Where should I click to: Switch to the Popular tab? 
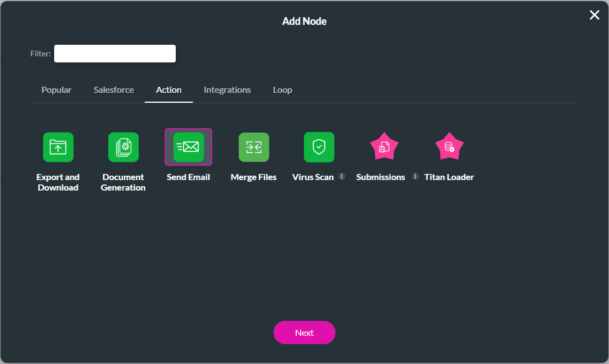(x=56, y=89)
